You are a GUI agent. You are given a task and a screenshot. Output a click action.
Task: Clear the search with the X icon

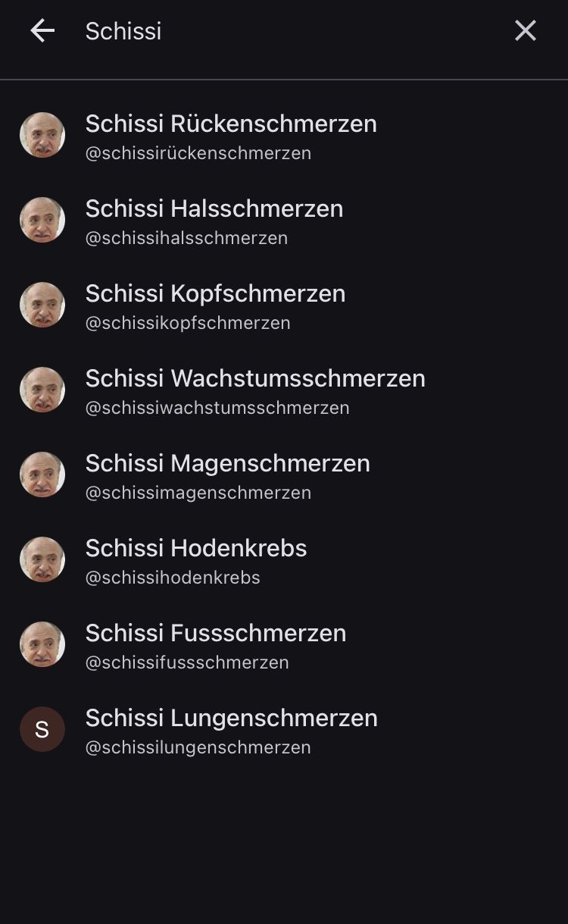[526, 31]
